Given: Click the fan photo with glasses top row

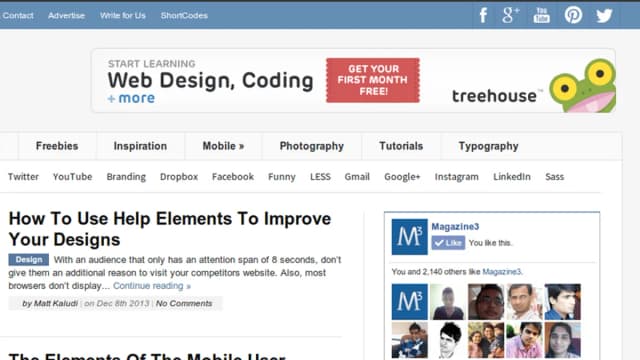Looking at the screenshot, I should pyautogui.click(x=486, y=302).
